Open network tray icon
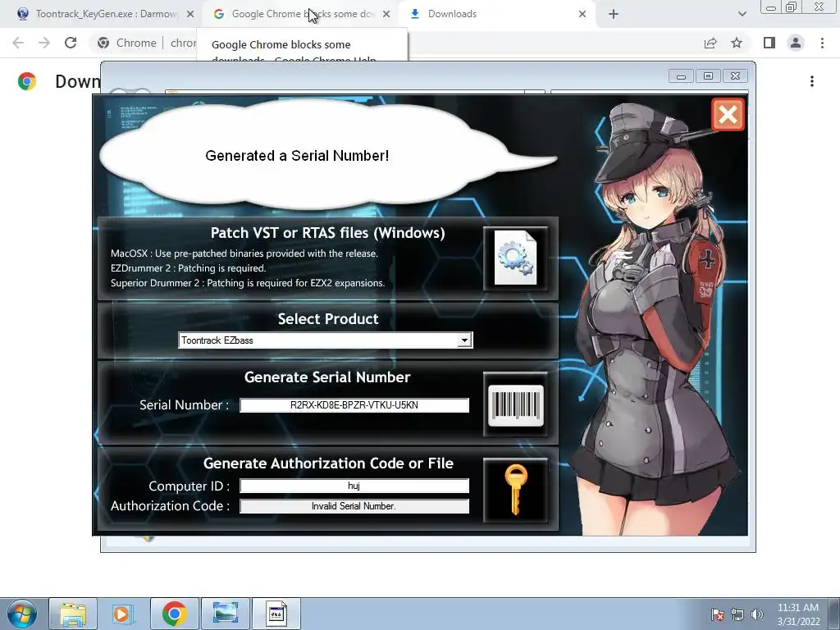Viewport: 840px width, 630px height. 737,614
